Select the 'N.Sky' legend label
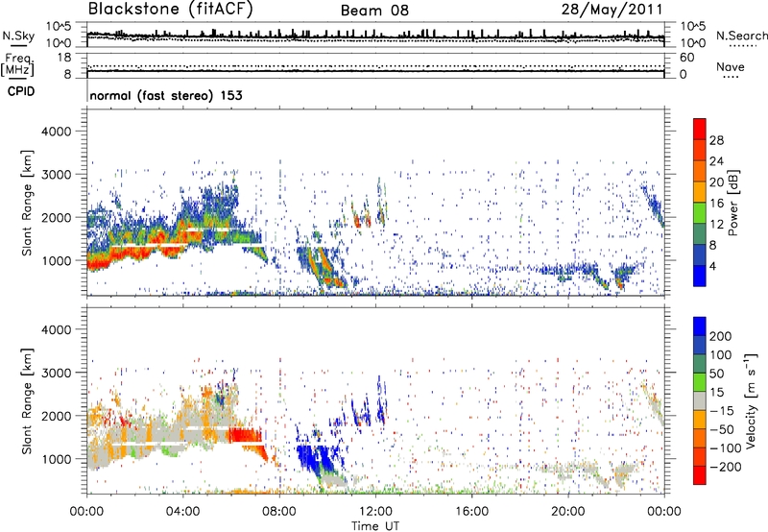The height and width of the screenshot is (532, 768). [18, 36]
